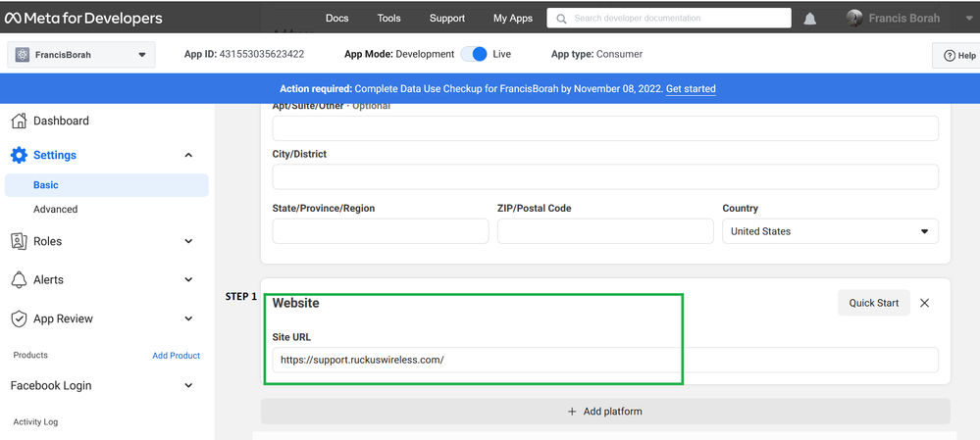The image size is (980, 440).
Task: Open the Country dropdown
Action: pyautogui.click(x=830, y=231)
